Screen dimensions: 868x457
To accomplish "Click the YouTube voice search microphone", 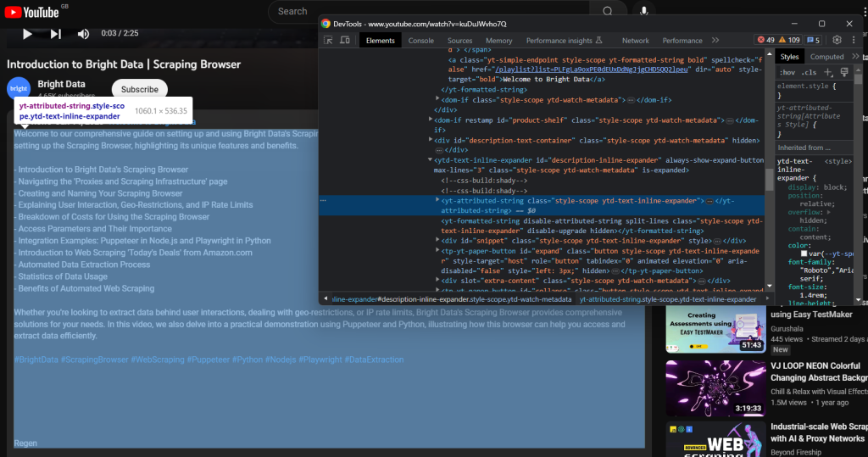I will click(x=644, y=11).
